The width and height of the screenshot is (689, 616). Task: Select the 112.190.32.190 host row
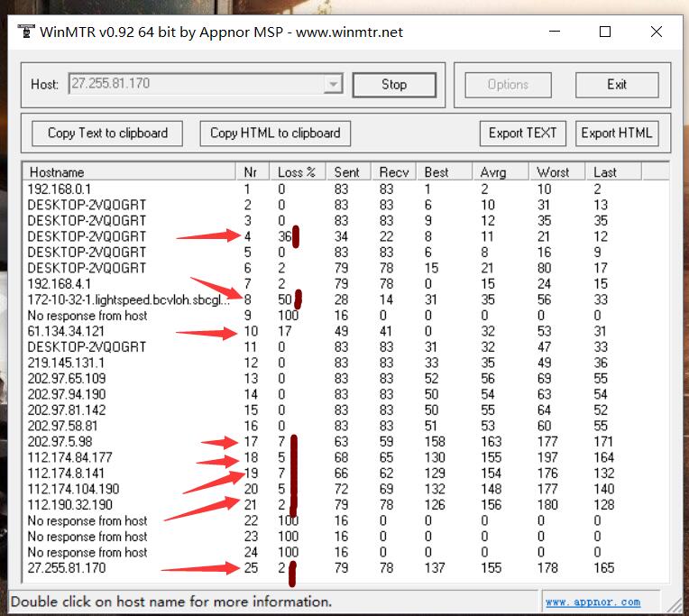[345, 505]
